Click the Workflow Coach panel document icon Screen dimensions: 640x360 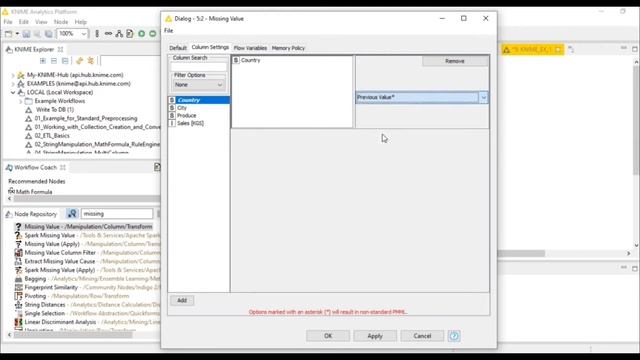click(157, 167)
